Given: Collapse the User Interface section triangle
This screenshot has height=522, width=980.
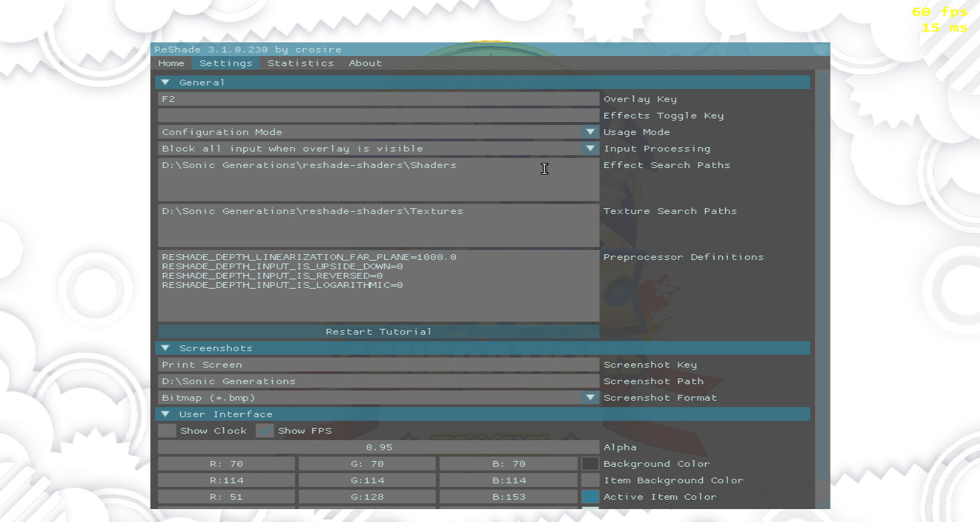Looking at the screenshot, I should pos(166,414).
